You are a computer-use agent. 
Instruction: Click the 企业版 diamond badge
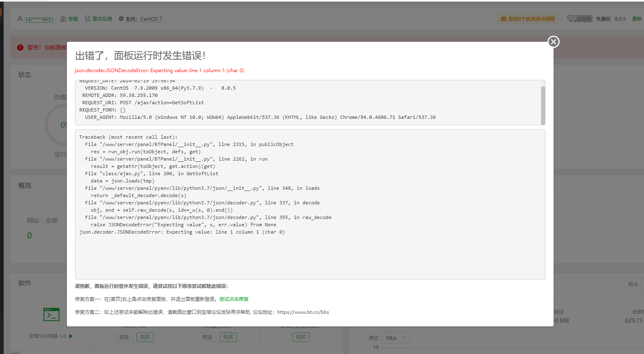(580, 19)
